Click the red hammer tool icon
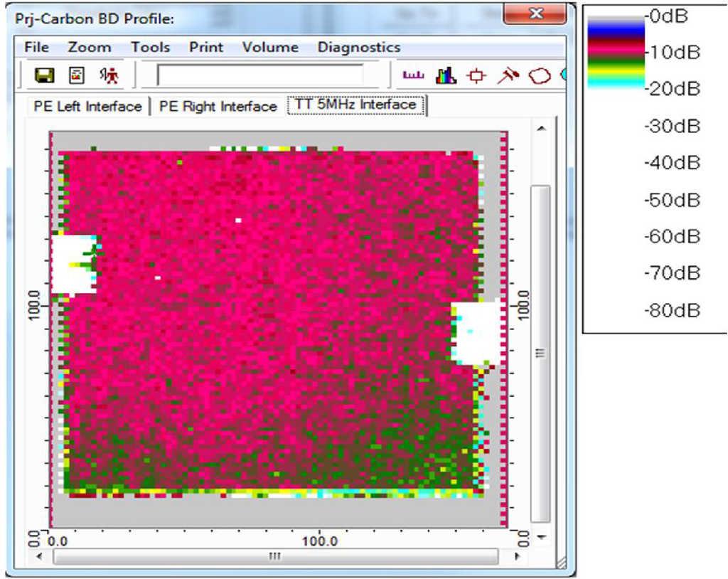This screenshot has width=728, height=579. pyautogui.click(x=508, y=75)
